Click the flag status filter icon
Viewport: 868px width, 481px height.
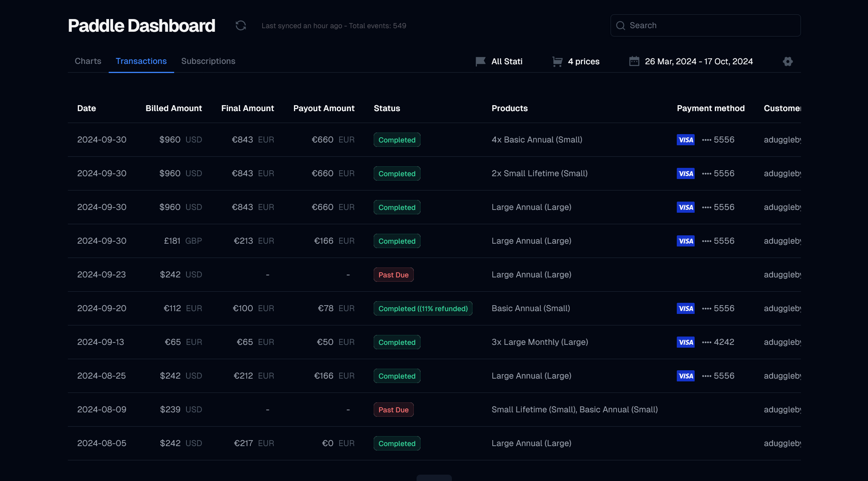pyautogui.click(x=480, y=62)
